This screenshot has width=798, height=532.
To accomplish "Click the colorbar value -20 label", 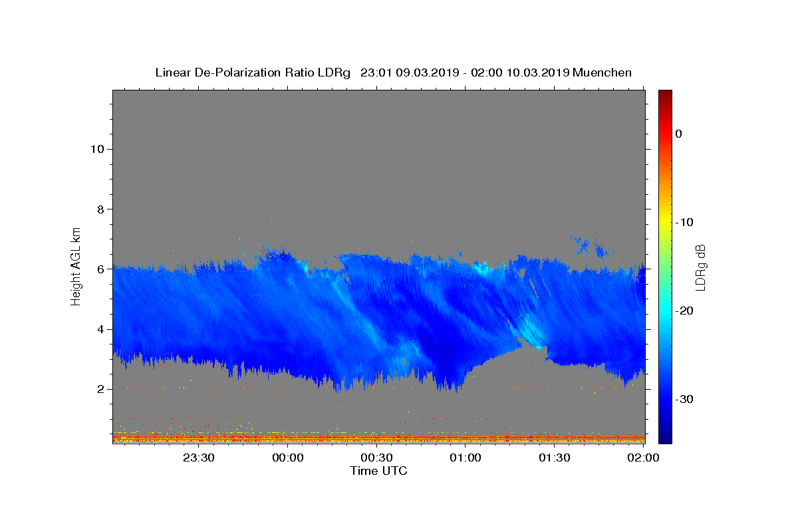I will (x=685, y=311).
